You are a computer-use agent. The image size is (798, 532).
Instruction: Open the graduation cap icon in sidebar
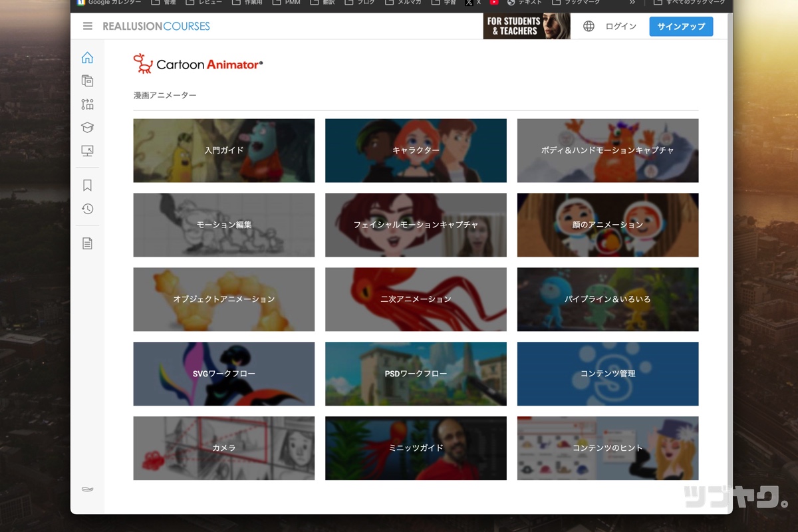87,127
